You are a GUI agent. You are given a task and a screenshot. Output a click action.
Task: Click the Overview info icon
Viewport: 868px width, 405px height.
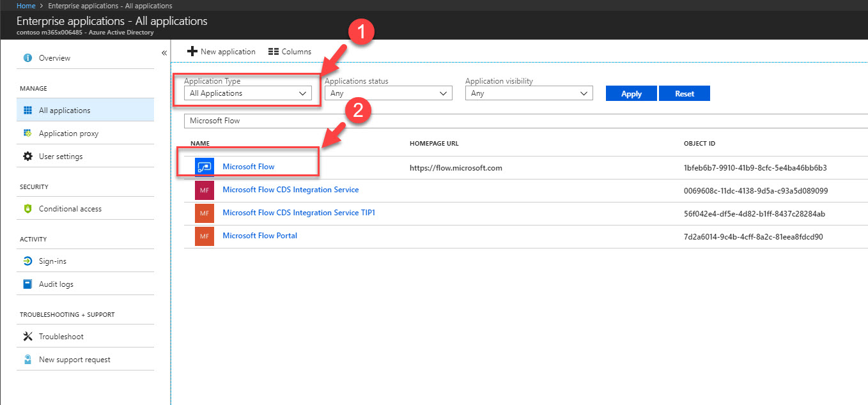coord(27,58)
